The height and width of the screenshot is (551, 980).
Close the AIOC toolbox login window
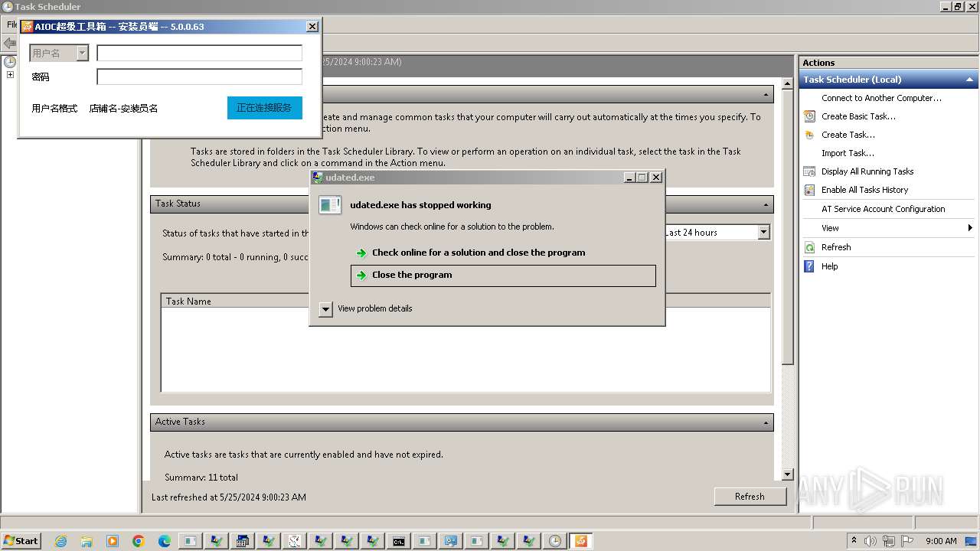[x=312, y=26]
